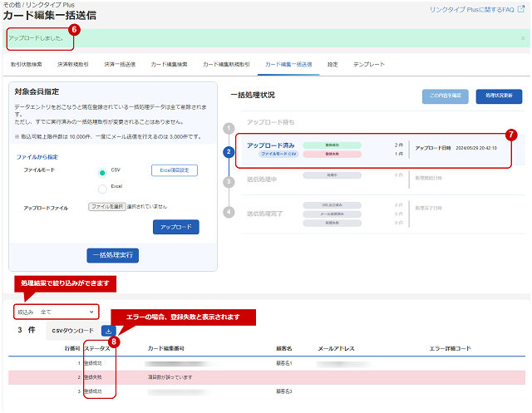Click the chevron arrow on 絞込み dropdown
532x413 pixels.
(x=91, y=312)
